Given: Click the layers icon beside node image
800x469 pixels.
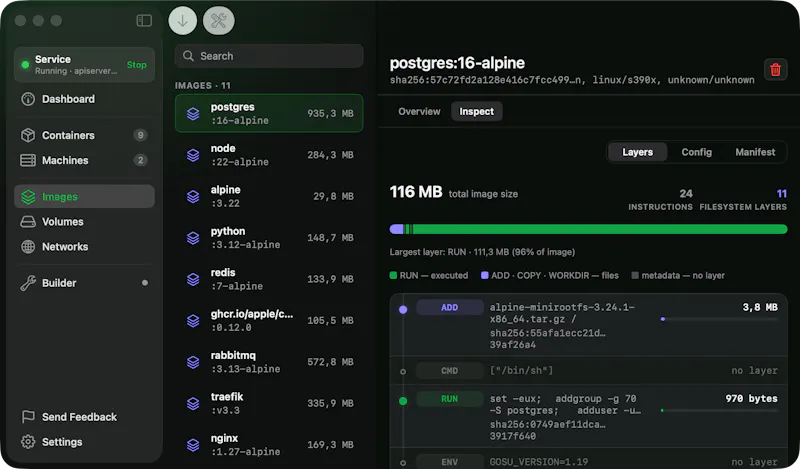Looking at the screenshot, I should pos(193,155).
